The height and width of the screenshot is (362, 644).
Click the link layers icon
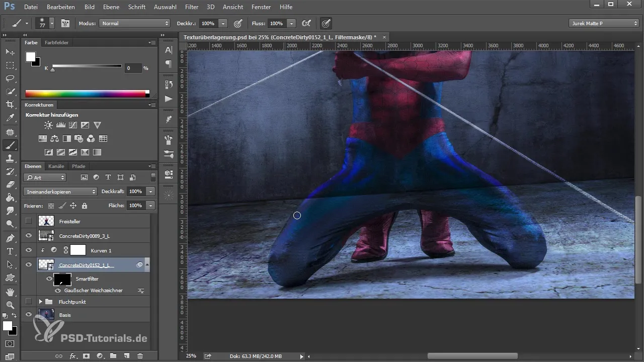pos(59,356)
